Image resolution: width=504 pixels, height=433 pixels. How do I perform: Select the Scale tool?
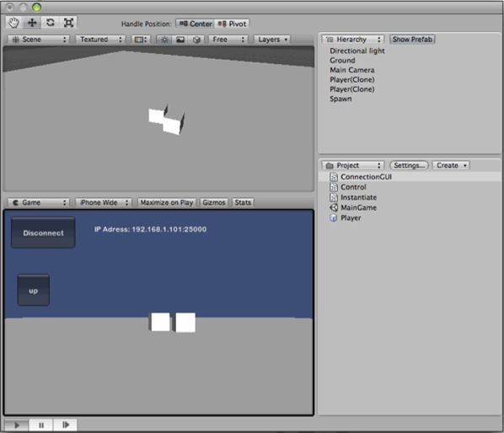pos(68,23)
